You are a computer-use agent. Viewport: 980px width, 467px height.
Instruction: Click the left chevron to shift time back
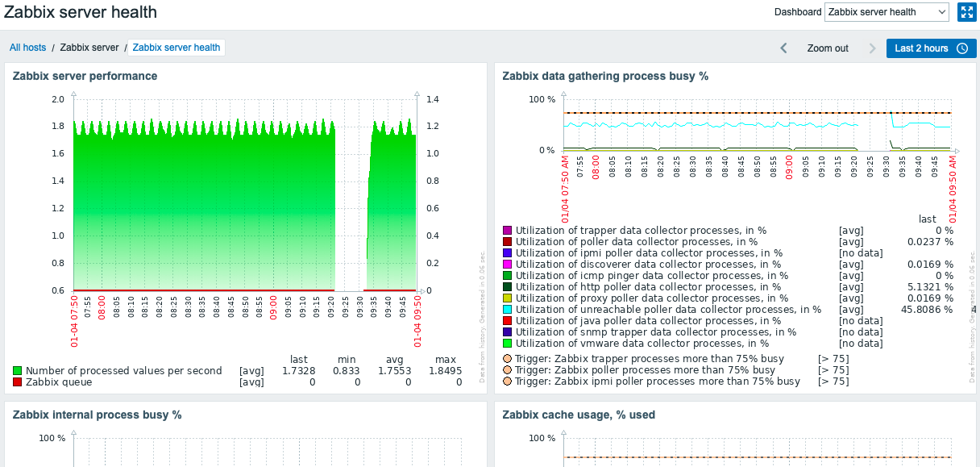click(783, 48)
